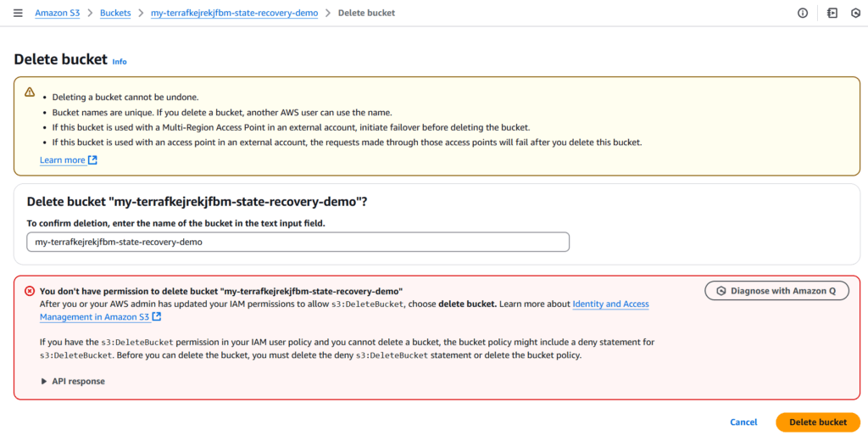868x441 pixels.
Task: Click the yellow warning triangle icon
Action: (30, 92)
